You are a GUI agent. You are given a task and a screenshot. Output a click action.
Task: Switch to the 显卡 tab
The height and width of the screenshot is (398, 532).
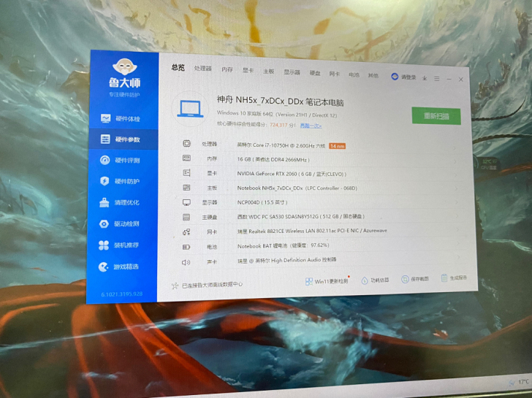[x=248, y=71]
